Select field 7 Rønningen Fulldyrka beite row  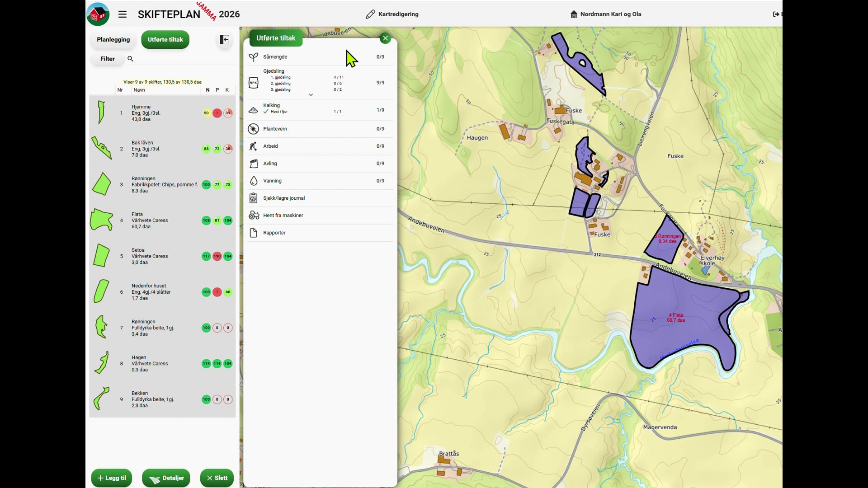coord(162,328)
